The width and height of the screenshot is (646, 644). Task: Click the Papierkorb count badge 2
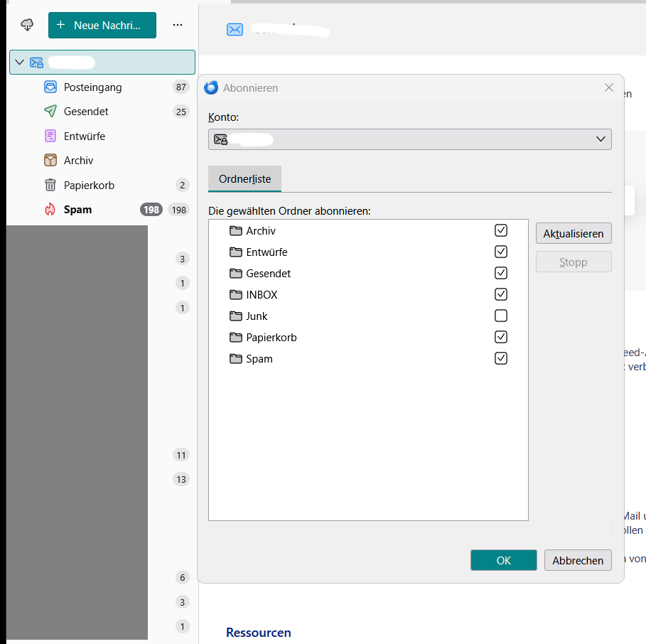(x=182, y=186)
